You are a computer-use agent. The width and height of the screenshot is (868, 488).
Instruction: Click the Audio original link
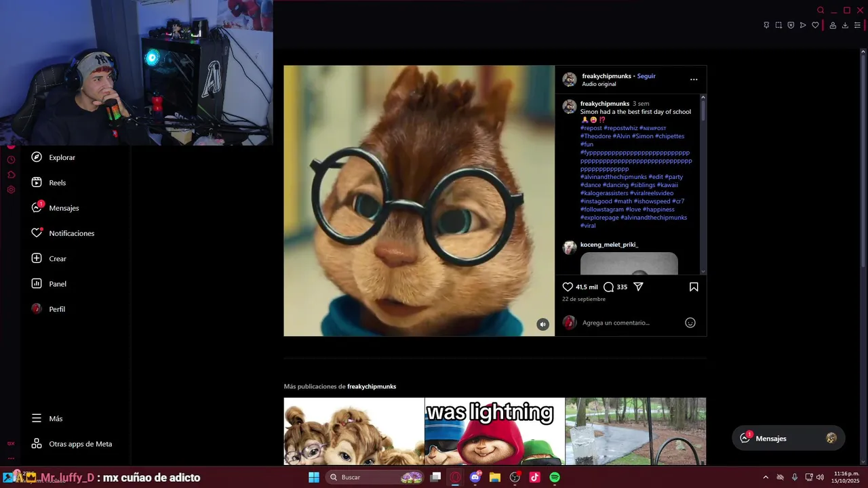[x=599, y=84]
